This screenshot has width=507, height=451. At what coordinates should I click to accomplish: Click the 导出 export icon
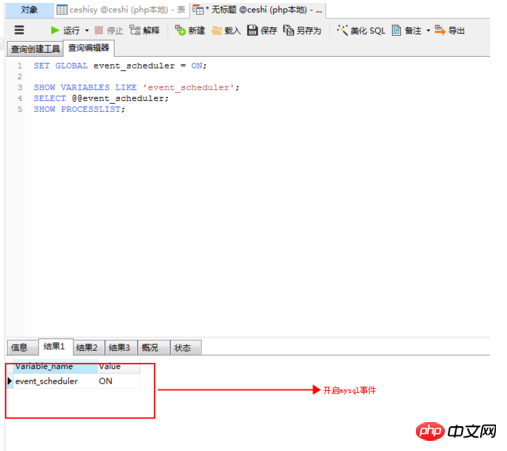440,30
